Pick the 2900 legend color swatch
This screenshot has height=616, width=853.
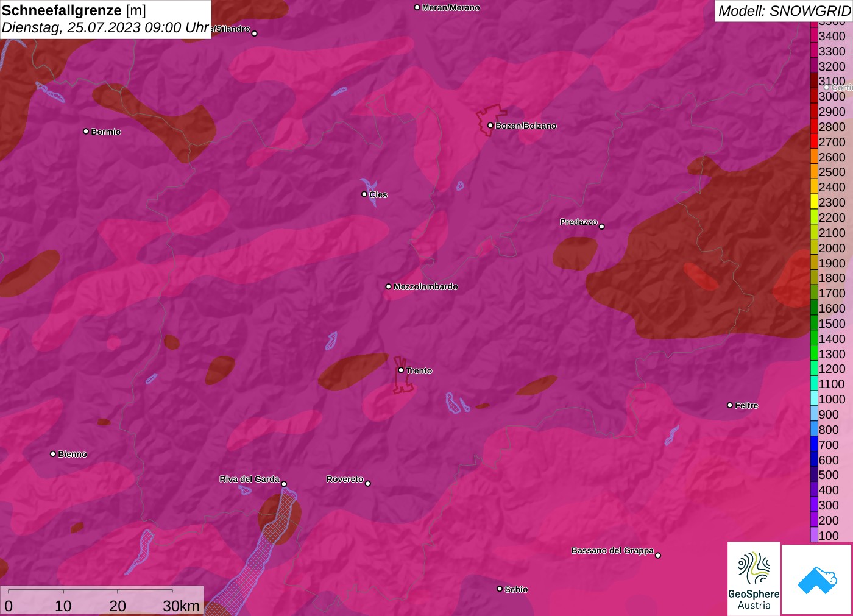click(x=814, y=112)
